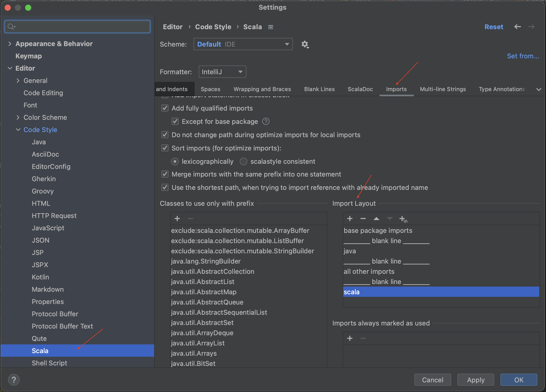
Task: Switch to the Blank Lines tab
Action: click(x=319, y=89)
